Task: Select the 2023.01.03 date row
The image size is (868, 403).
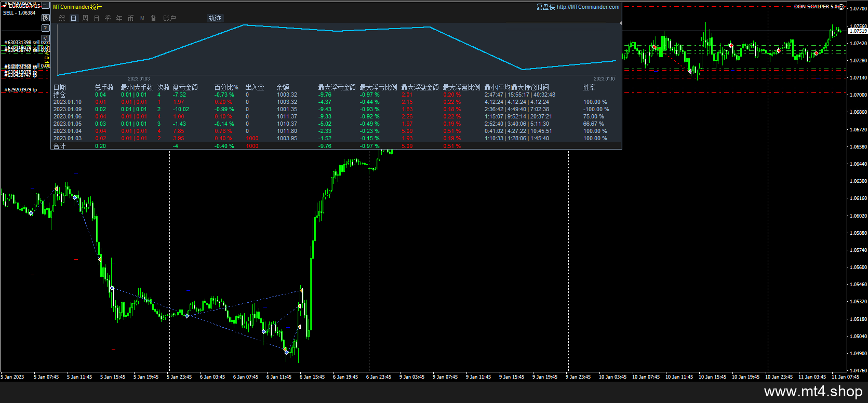Action: pos(336,138)
